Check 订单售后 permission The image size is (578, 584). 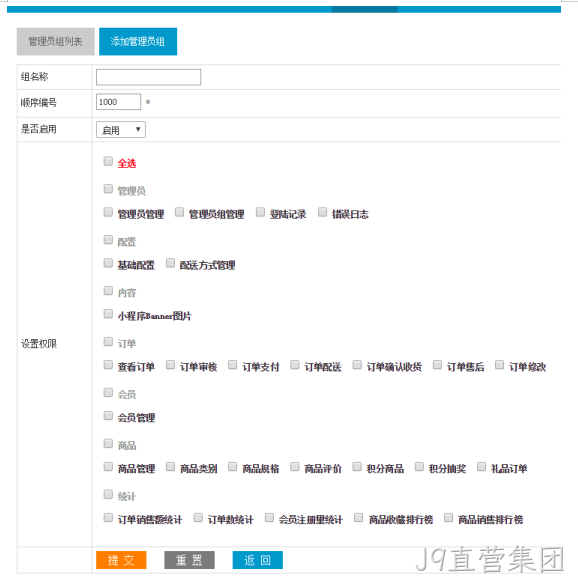pos(437,365)
